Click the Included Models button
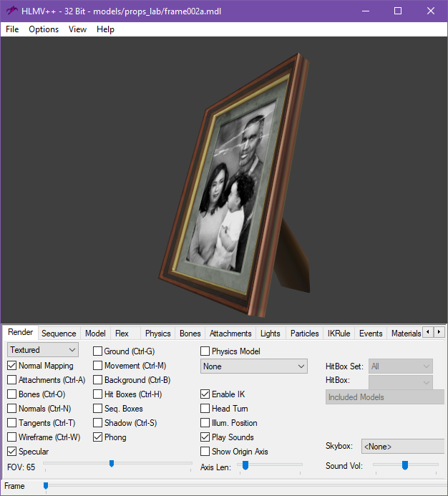Viewport: 448px width, 496px height. point(385,397)
